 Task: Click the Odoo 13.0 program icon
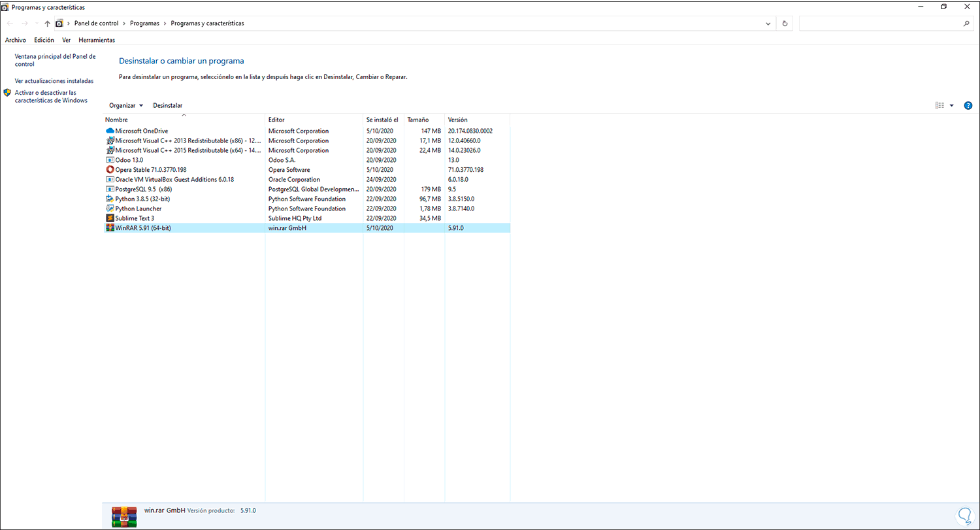(x=110, y=160)
